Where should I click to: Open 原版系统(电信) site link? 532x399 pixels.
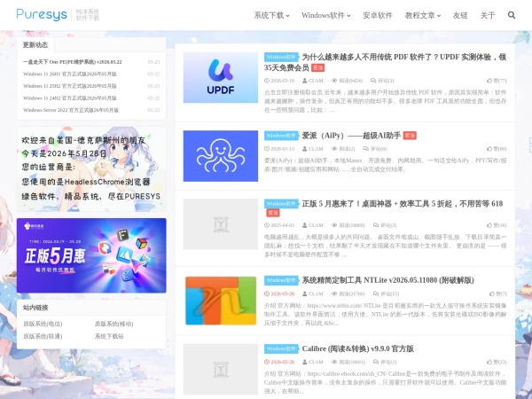(x=43, y=324)
